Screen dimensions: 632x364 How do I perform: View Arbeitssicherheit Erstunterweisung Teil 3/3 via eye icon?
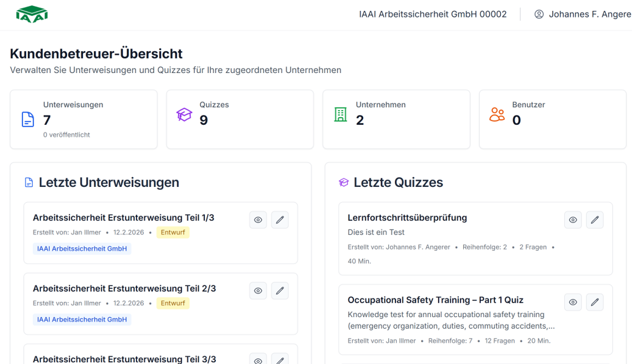click(x=258, y=359)
